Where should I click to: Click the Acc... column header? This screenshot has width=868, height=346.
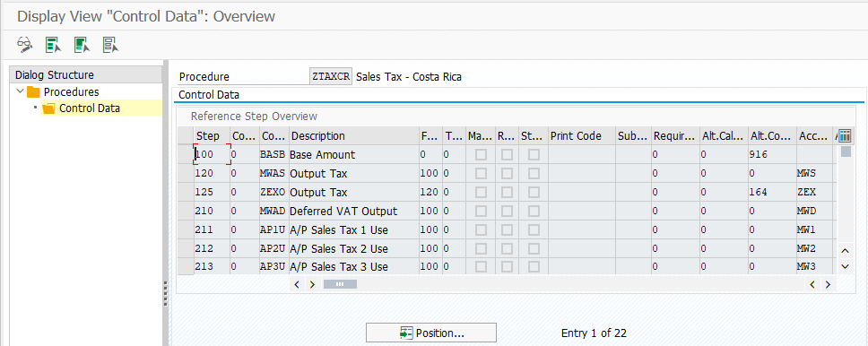click(x=814, y=136)
